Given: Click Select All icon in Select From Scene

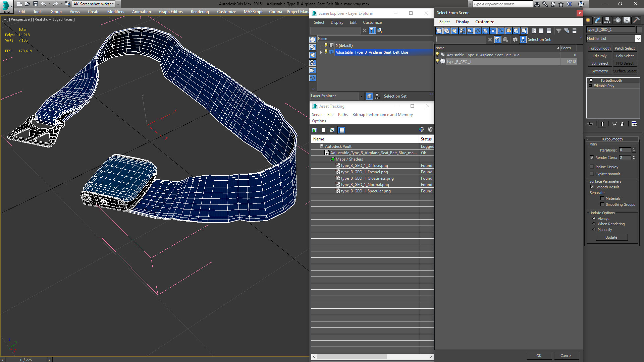Looking at the screenshot, I should [534, 31].
